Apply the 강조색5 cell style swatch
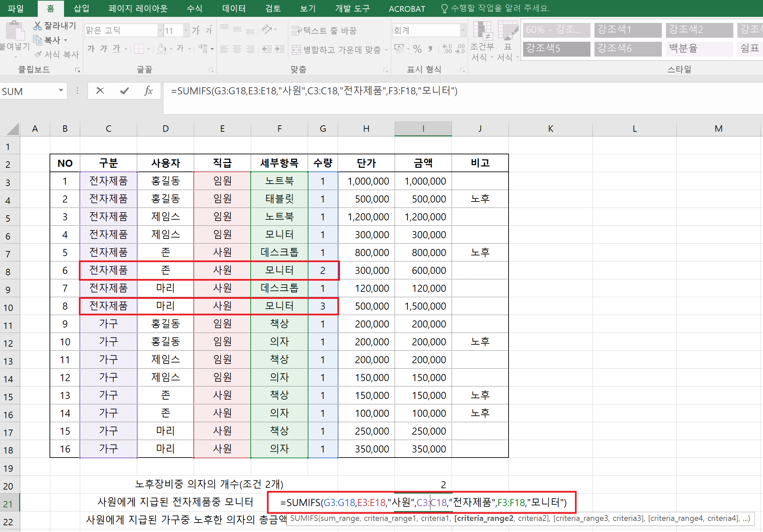The image size is (763, 532). coord(556,49)
